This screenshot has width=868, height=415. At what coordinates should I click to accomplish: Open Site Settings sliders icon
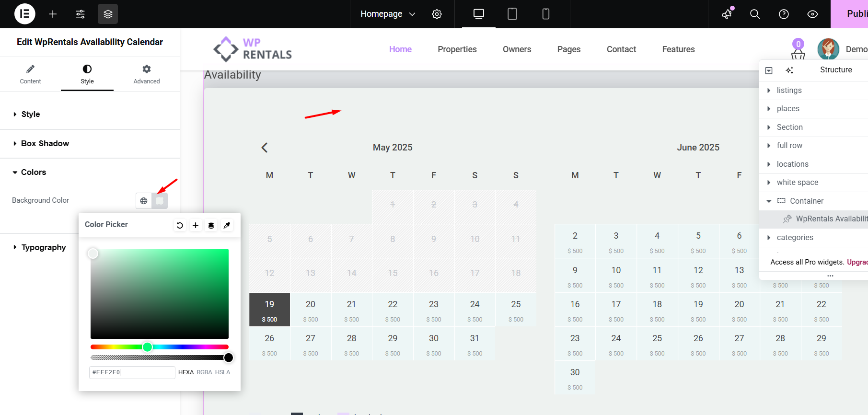(x=80, y=14)
